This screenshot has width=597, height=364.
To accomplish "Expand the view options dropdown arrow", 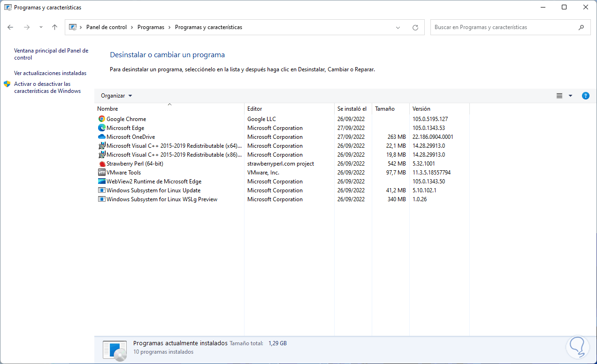I will click(570, 96).
